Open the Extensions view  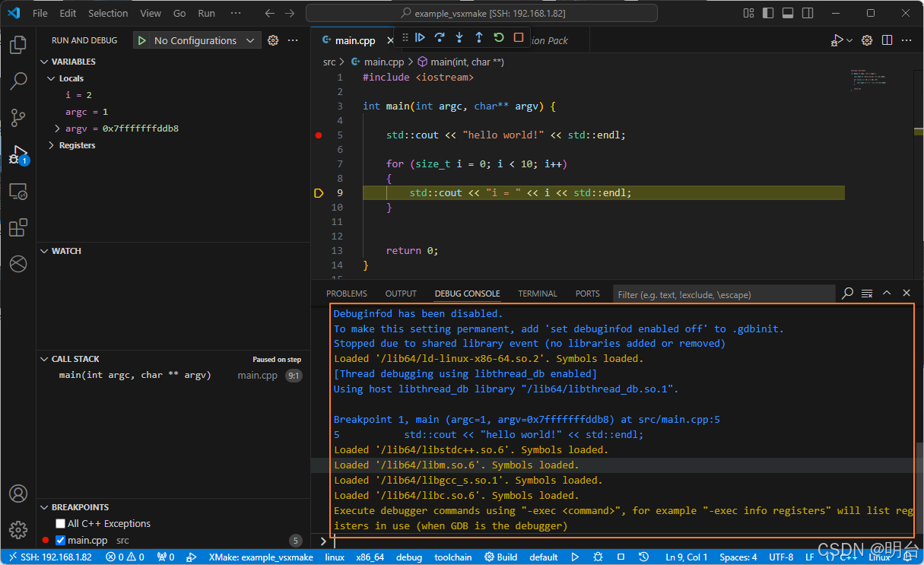pyautogui.click(x=18, y=227)
